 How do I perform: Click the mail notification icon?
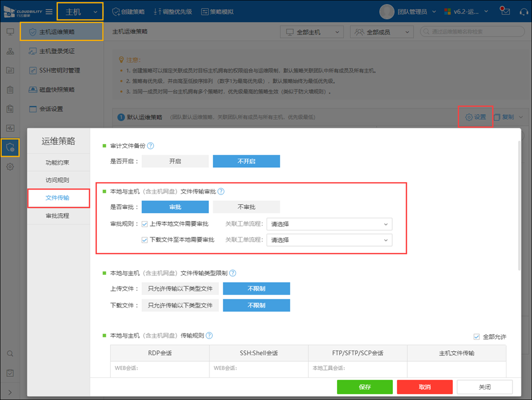[x=504, y=11]
